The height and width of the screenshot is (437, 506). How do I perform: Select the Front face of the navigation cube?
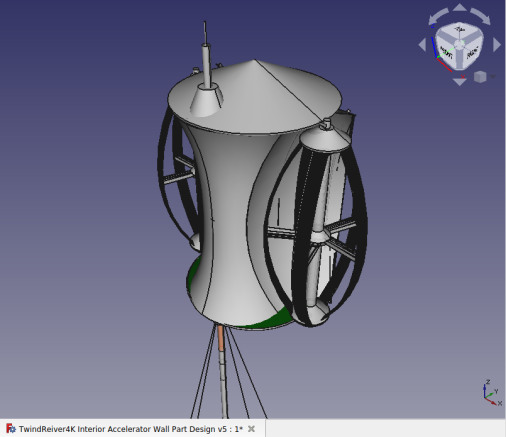pyautogui.click(x=447, y=52)
